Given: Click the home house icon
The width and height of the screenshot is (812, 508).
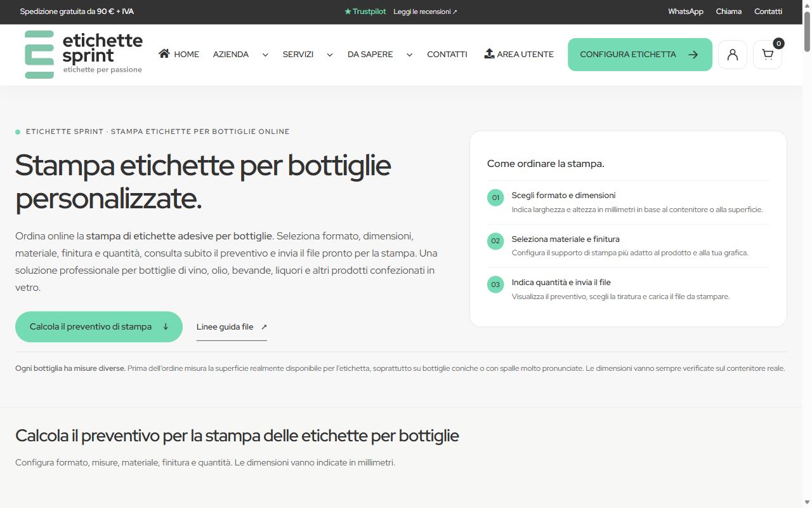Looking at the screenshot, I should [164, 53].
